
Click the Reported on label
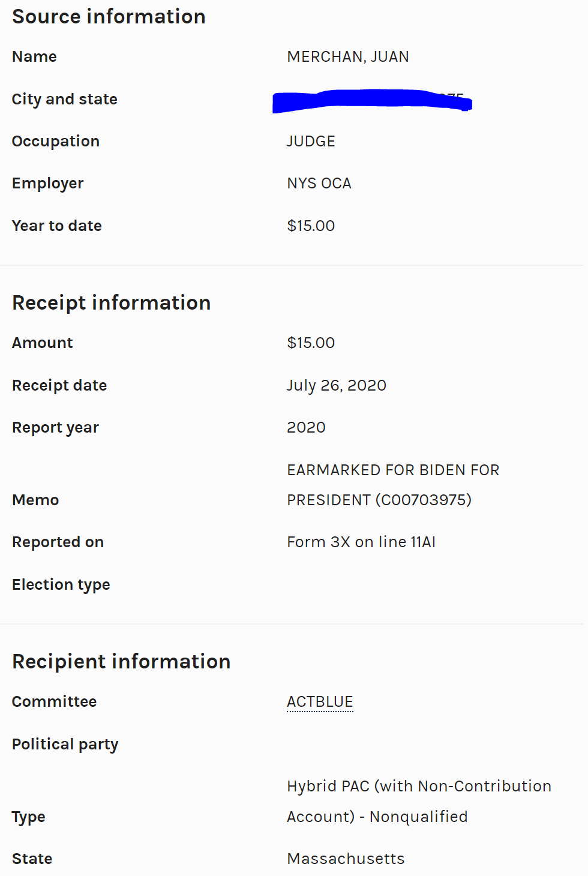58,542
